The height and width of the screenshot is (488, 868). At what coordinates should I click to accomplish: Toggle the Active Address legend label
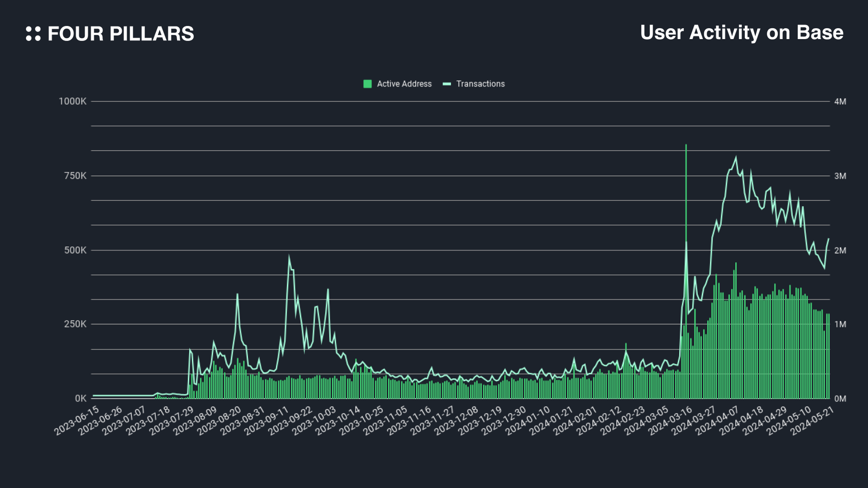pyautogui.click(x=404, y=84)
